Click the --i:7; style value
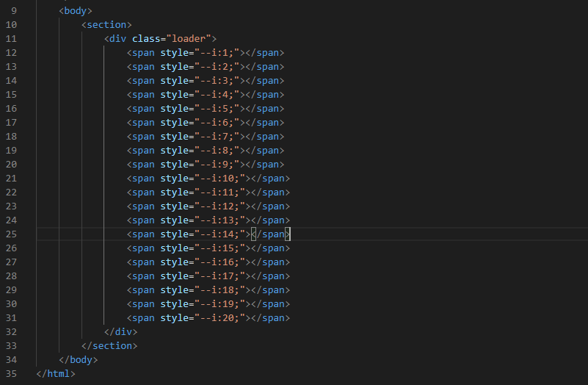588x385 pixels. coord(217,136)
